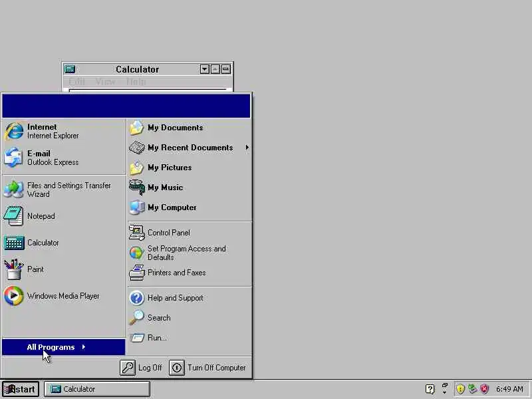Open the My Pictures folder icon

click(x=137, y=168)
